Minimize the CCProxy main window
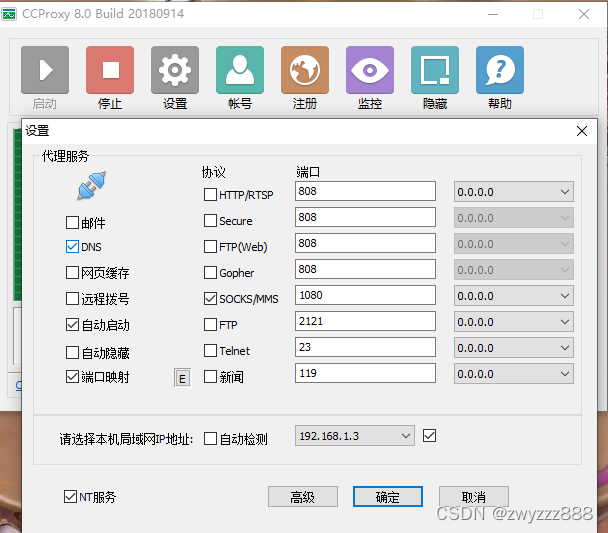The width and height of the screenshot is (608, 533). tap(493, 14)
